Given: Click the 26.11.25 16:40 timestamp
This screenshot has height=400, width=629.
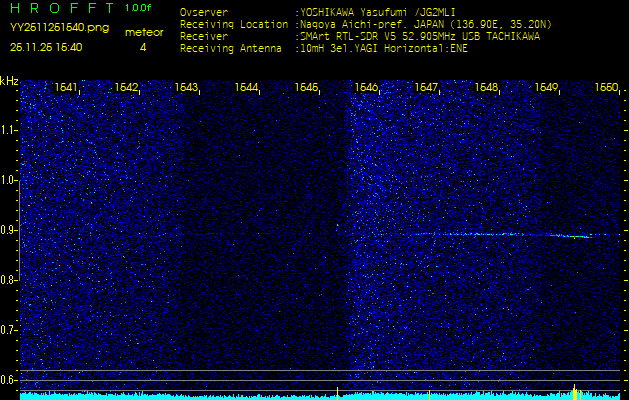Looking at the screenshot, I should click(46, 47).
